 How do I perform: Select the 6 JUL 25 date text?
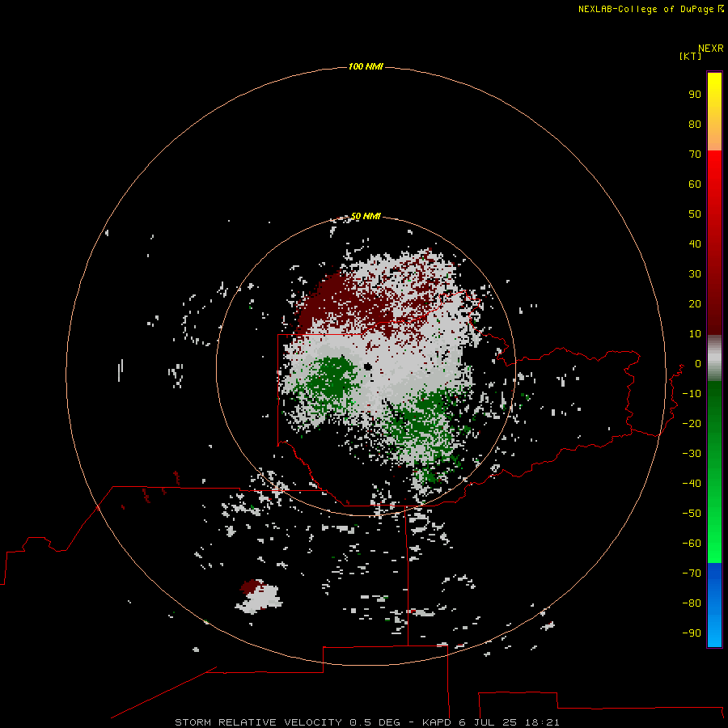(x=488, y=722)
